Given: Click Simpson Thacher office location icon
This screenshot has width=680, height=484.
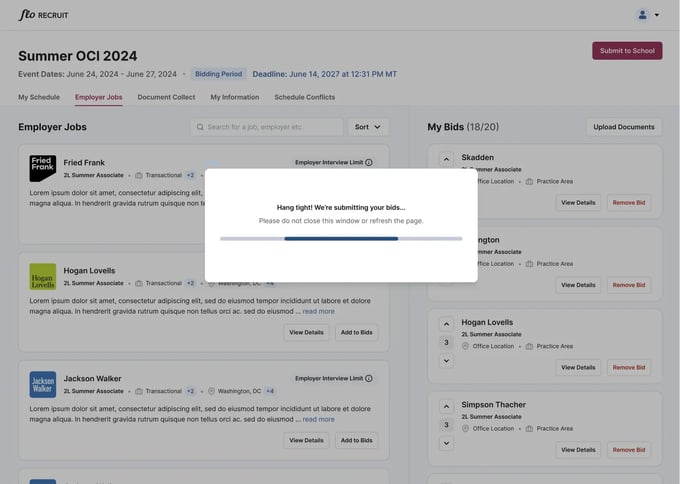Looking at the screenshot, I should [x=465, y=428].
